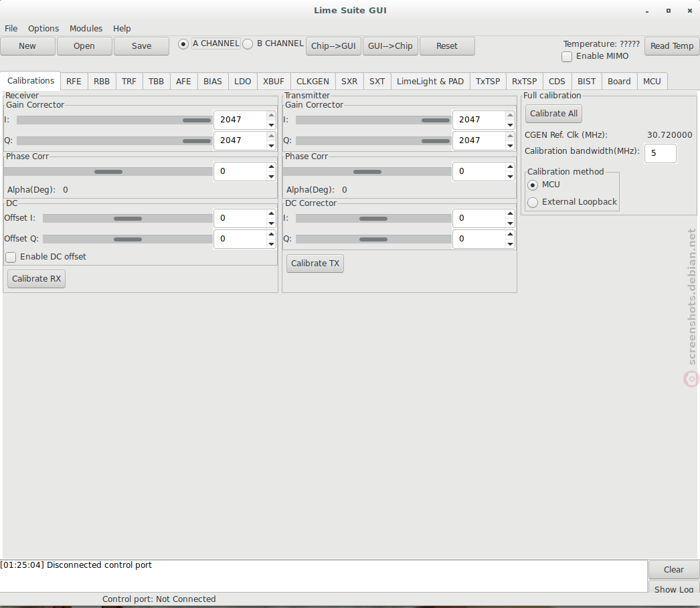The width and height of the screenshot is (700, 608).
Task: Decrement Receiver DC Offset Q with down arrow
Action: point(271,244)
